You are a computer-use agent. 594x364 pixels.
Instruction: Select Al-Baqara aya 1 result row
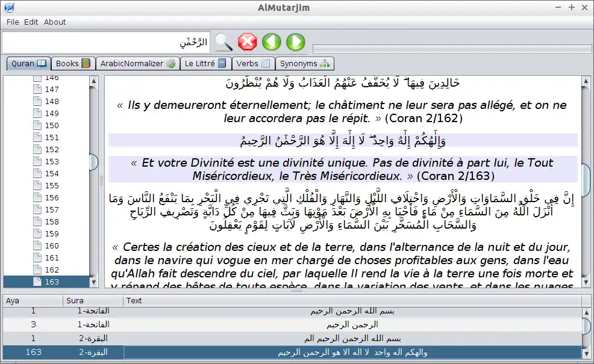292,338
